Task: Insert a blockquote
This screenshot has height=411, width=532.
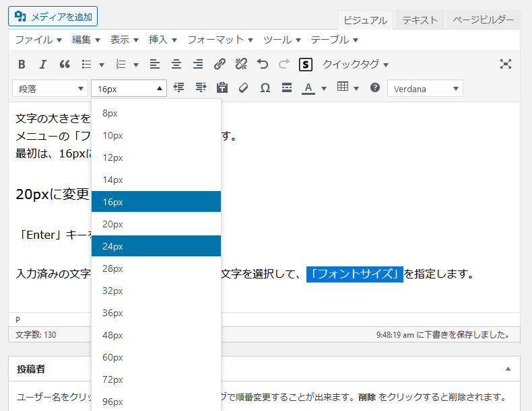Action: click(x=65, y=64)
